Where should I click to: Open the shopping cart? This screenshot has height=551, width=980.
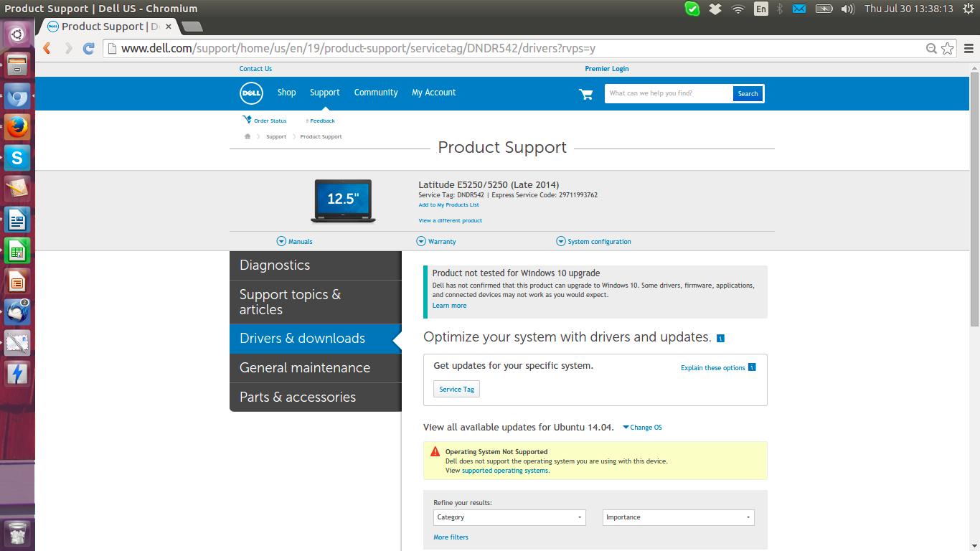point(586,94)
